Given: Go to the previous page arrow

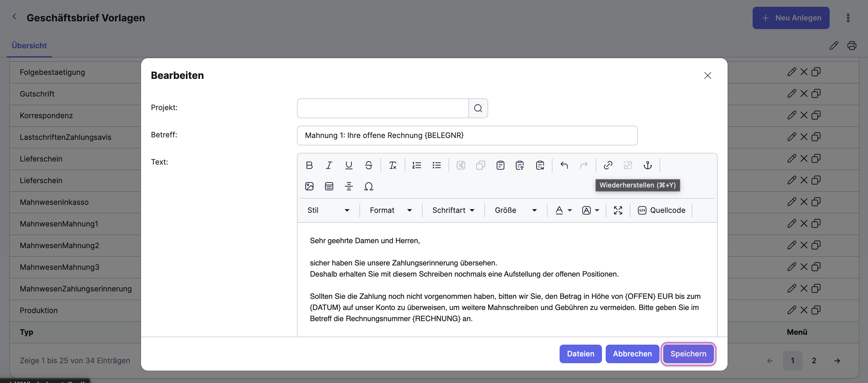Looking at the screenshot, I should [x=770, y=360].
